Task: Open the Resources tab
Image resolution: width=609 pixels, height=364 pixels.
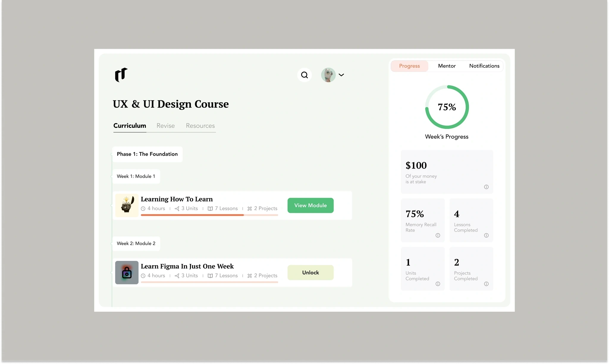Action: tap(200, 126)
